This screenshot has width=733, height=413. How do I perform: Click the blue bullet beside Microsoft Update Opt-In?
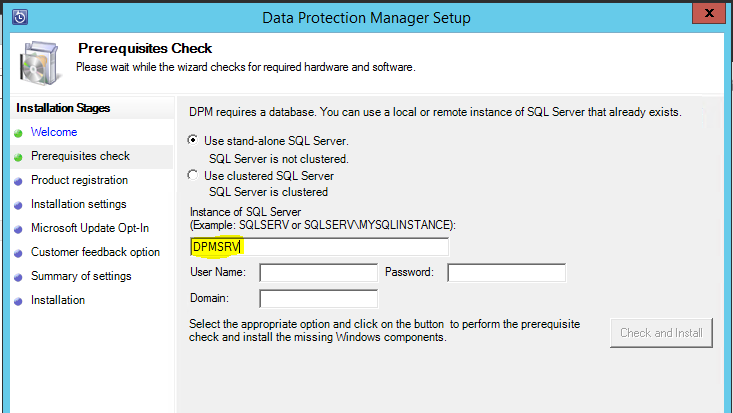click(18, 229)
